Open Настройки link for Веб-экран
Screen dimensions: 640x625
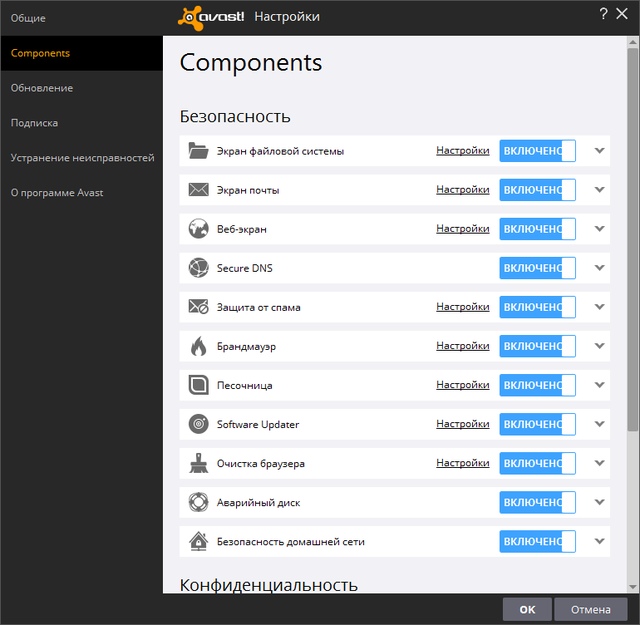pyautogui.click(x=462, y=229)
